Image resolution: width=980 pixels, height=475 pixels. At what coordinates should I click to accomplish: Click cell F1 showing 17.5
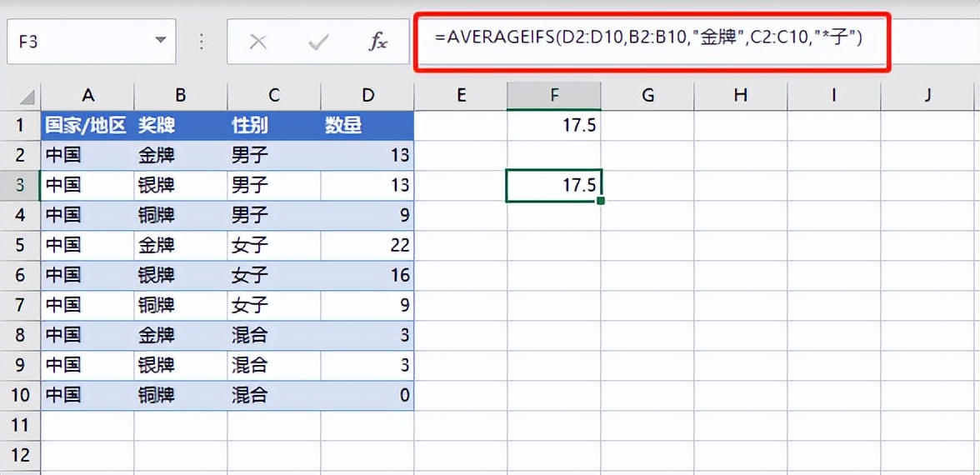pos(553,126)
